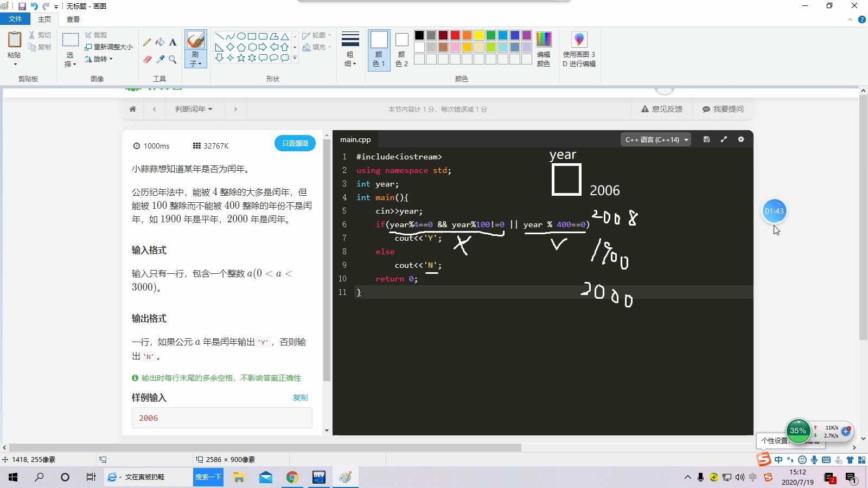Click the 只看题面 button on the webpage
The height and width of the screenshot is (488, 868).
[x=295, y=143]
